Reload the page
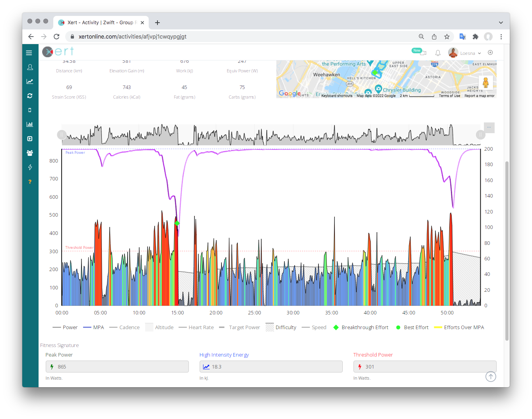Image resolution: width=532 pixels, height=419 pixels. coord(56,37)
